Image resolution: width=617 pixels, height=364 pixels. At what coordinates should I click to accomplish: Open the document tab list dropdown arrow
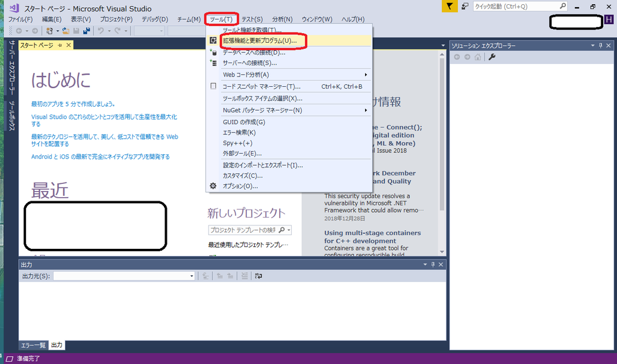(443, 46)
